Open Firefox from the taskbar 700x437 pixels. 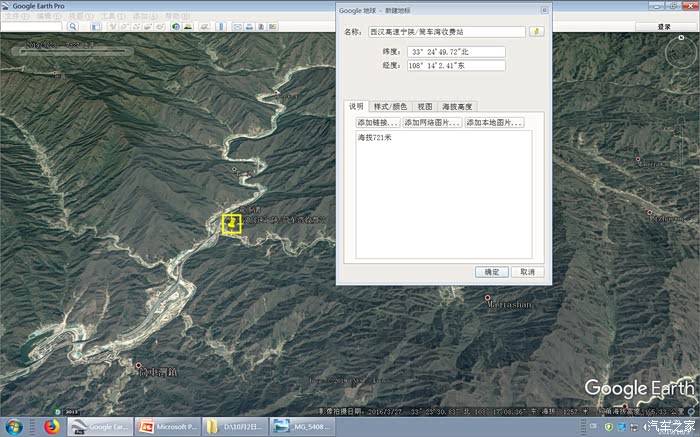[x=52, y=426]
